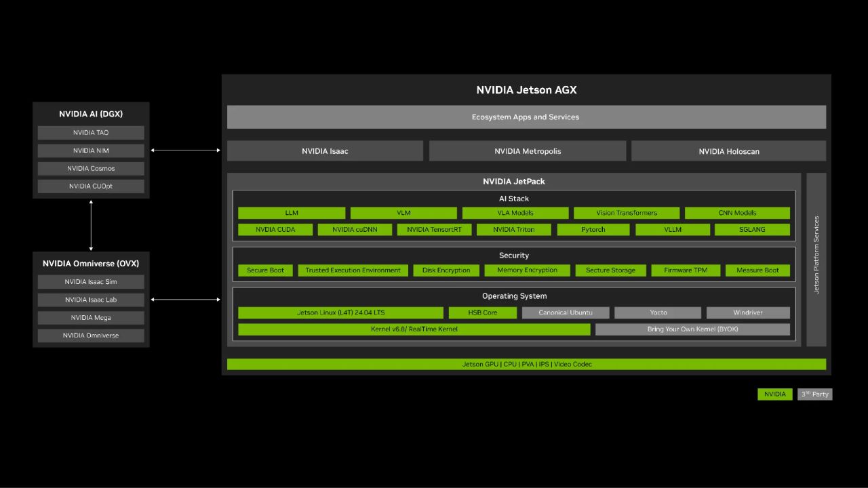Viewport: 868px width, 488px height.
Task: Select NVIDIA Mega in Omniverse panel
Action: click(x=91, y=318)
